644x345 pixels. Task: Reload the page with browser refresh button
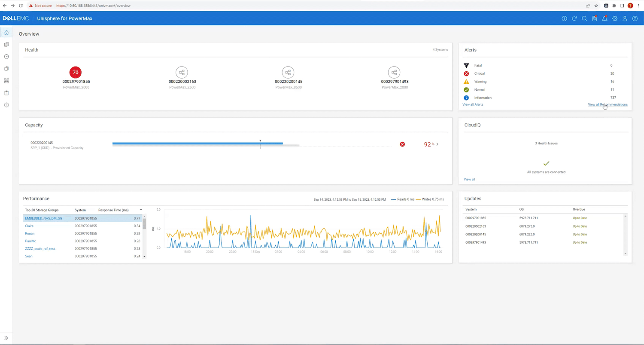point(21,6)
